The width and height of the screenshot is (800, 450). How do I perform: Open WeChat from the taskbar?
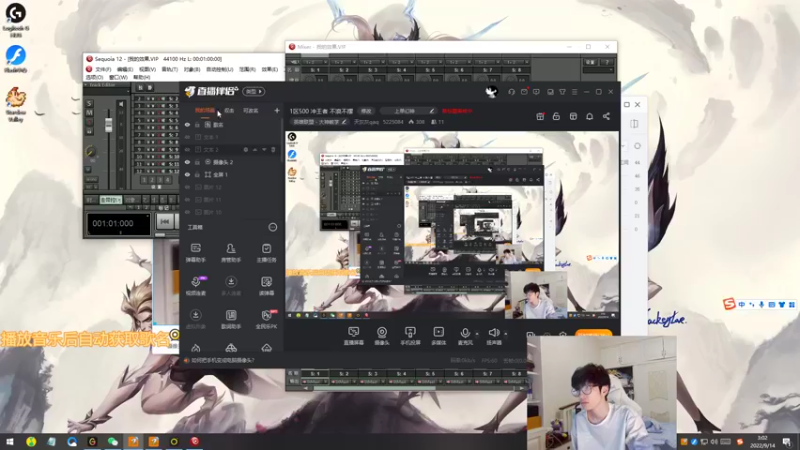113,442
